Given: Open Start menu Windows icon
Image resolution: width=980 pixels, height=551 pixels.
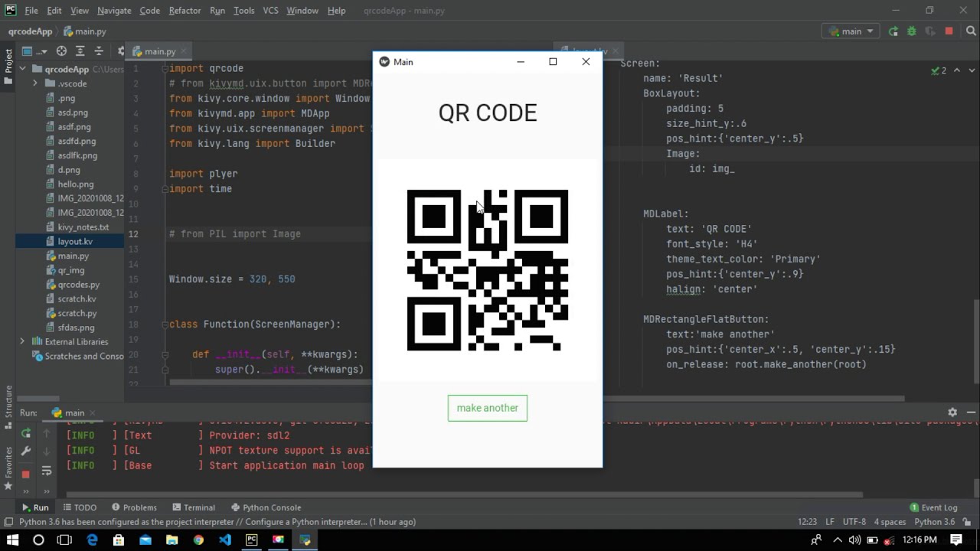Looking at the screenshot, I should coord(12,540).
